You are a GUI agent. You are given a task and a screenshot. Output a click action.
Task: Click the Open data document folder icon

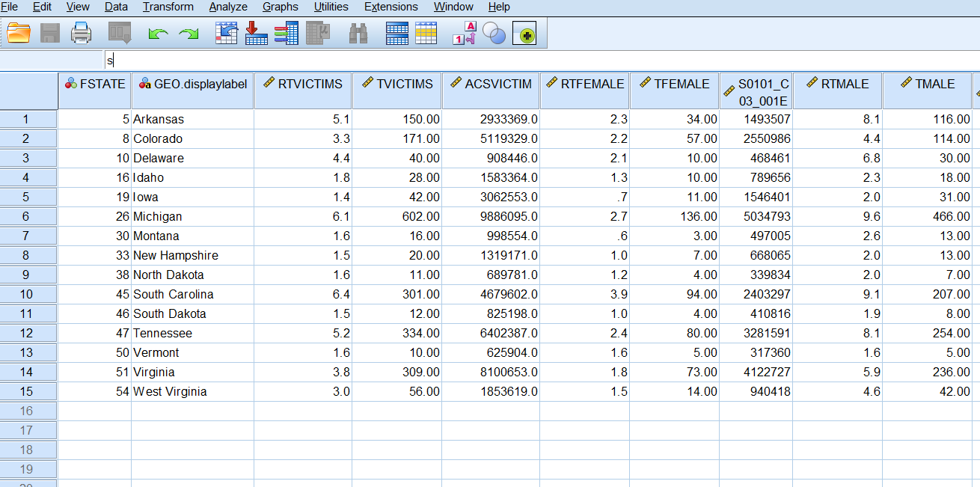(x=19, y=33)
